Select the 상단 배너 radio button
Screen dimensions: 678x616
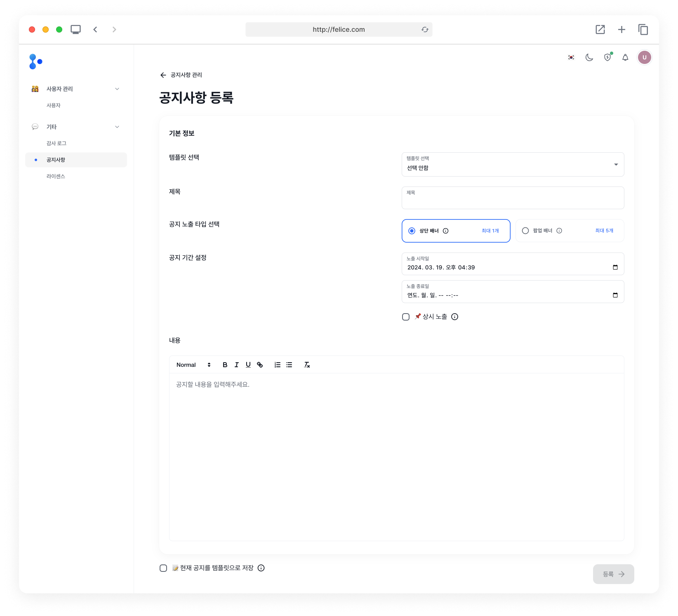point(412,231)
